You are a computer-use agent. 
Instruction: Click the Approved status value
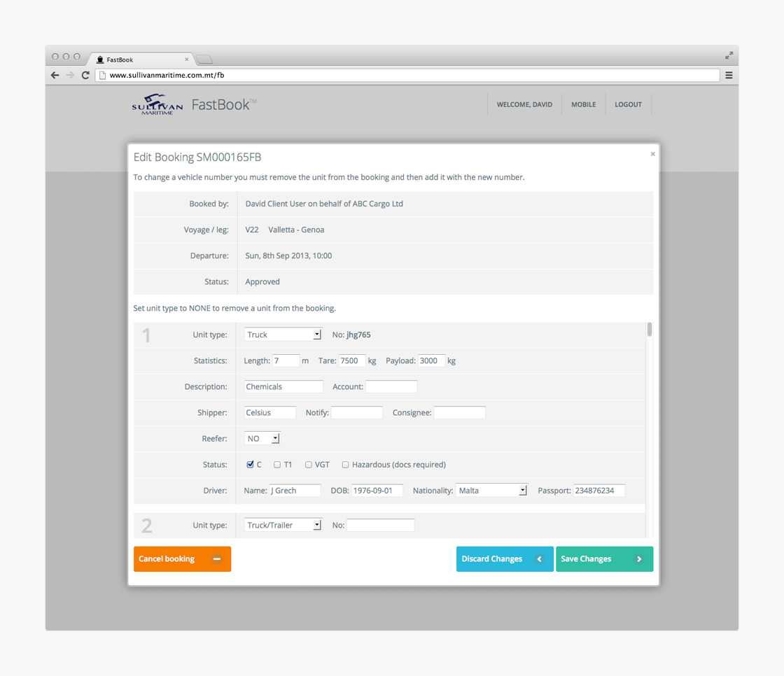click(262, 281)
